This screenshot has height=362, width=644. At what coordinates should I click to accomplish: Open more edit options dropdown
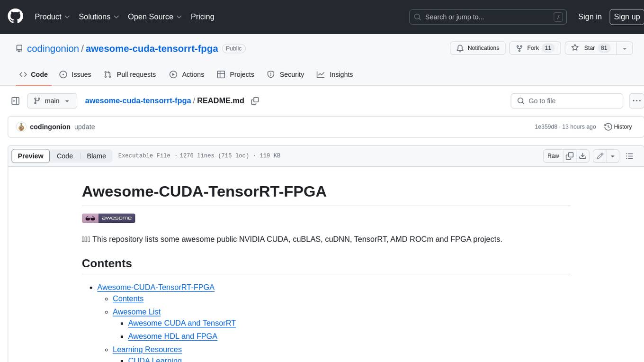point(613,156)
